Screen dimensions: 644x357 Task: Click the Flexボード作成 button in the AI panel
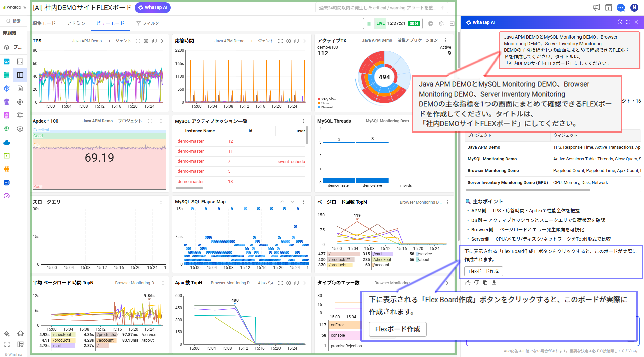[x=483, y=271]
